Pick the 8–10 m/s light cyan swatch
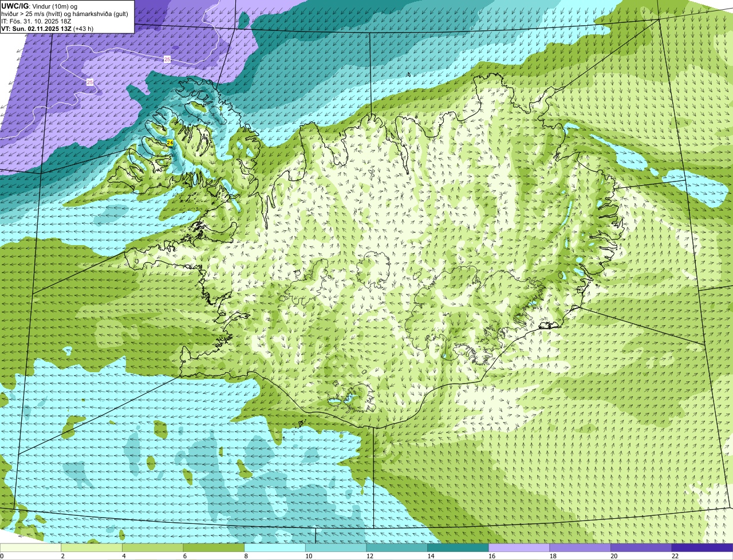The image size is (733, 560). (x=275, y=547)
